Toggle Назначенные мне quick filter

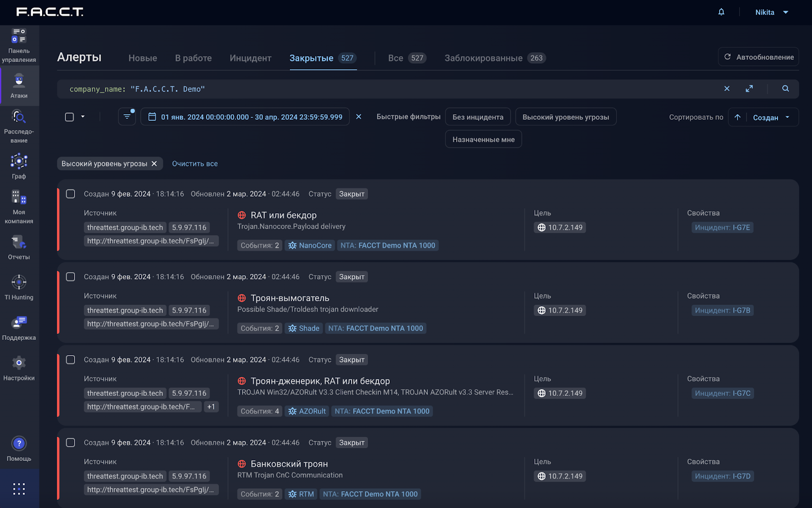point(484,139)
